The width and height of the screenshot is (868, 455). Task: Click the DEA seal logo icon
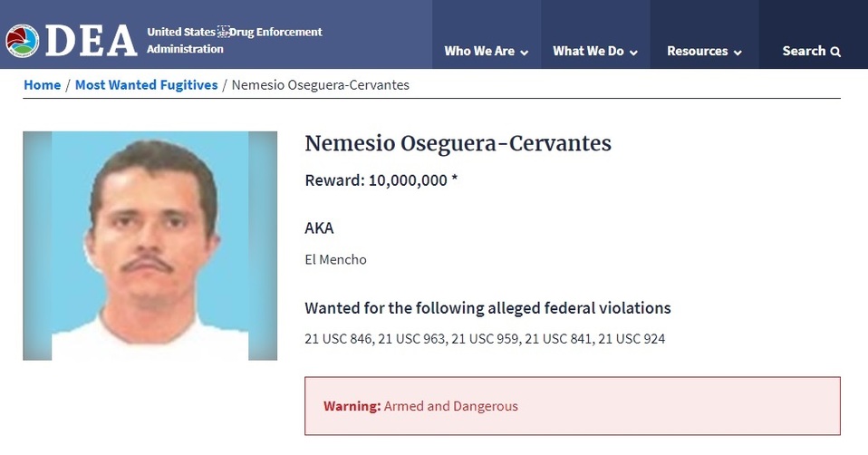point(22,41)
